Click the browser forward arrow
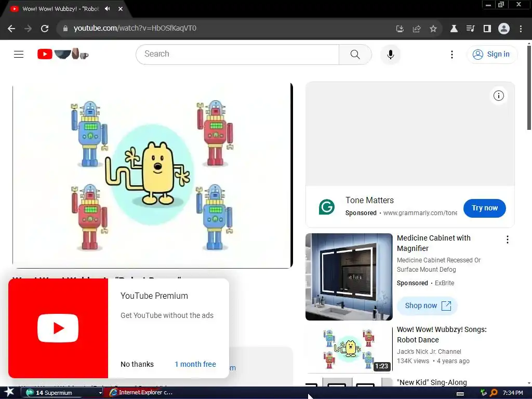Viewport: 532px width, 399px height. (28, 29)
